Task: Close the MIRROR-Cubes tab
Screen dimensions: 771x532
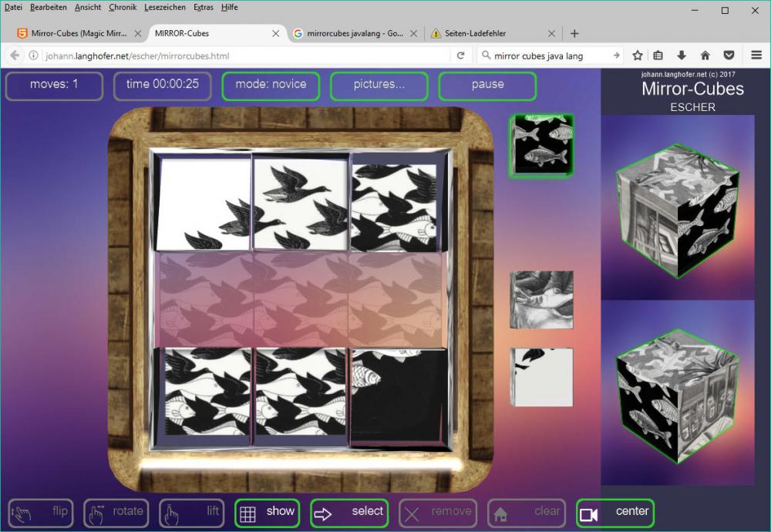Action: click(276, 33)
